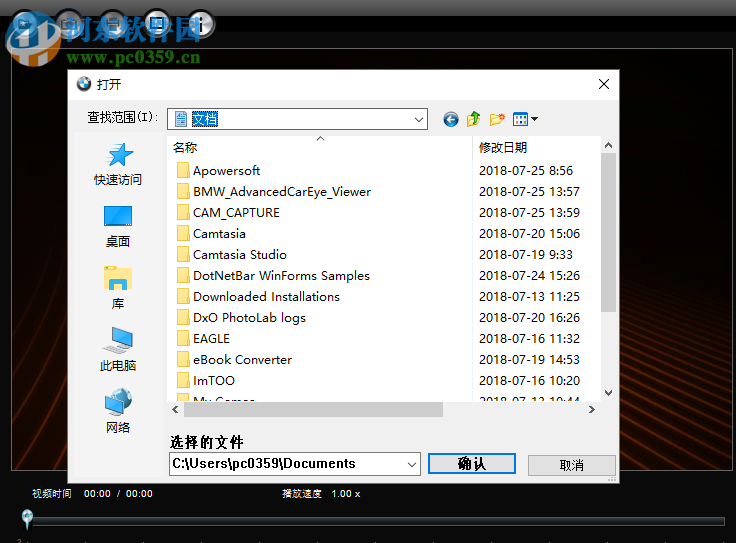The height and width of the screenshot is (543, 736).
Task: Close the 打开 dialog
Action: (x=604, y=84)
